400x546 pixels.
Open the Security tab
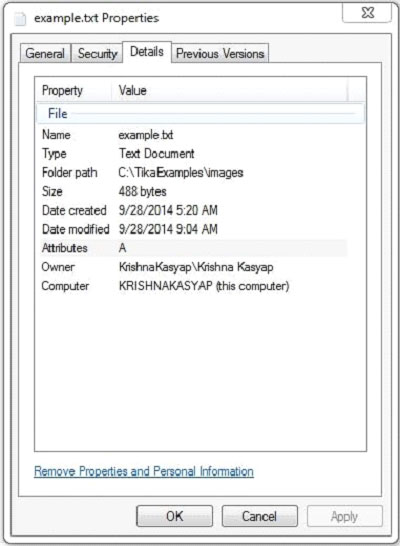point(97,54)
